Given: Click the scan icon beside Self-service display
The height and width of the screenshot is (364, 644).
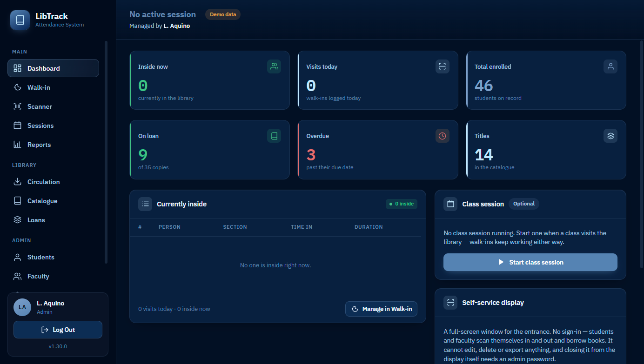Looking at the screenshot, I should [x=450, y=303].
